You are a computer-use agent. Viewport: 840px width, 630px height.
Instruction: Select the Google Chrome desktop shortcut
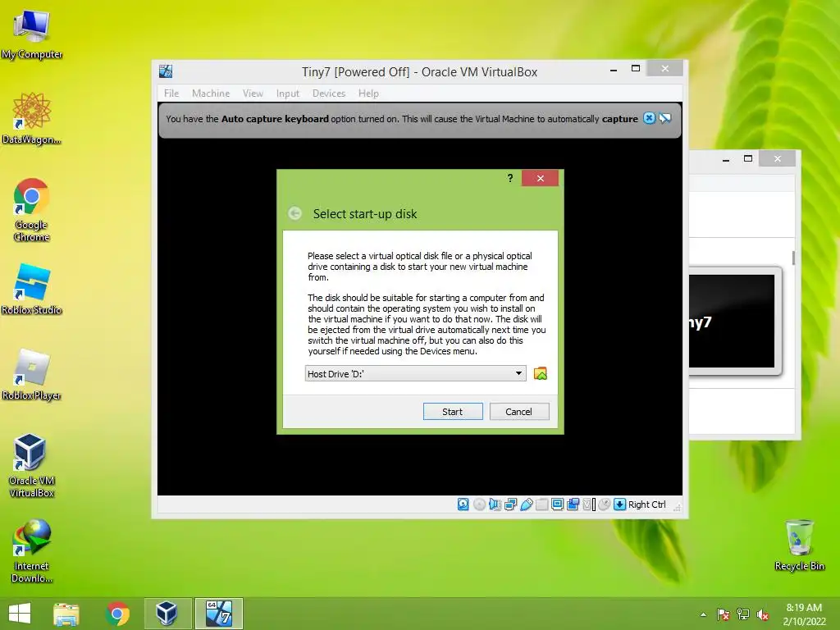click(32, 209)
